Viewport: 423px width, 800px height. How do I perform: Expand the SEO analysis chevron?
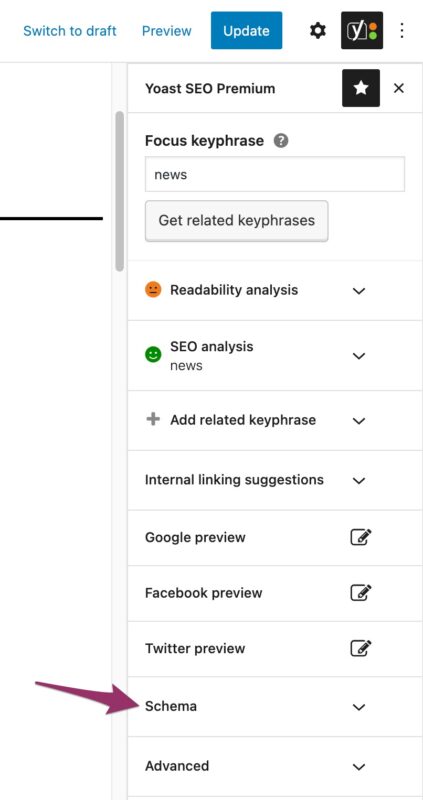point(359,356)
